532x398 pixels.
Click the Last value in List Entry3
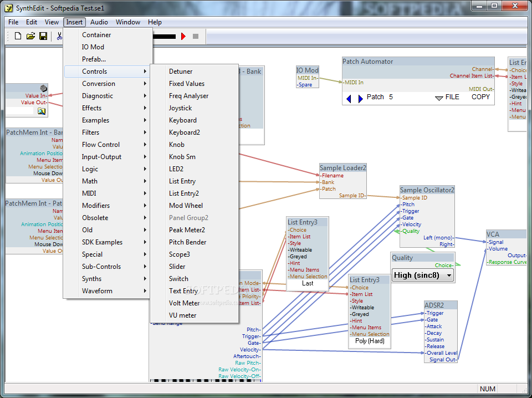coord(308,283)
